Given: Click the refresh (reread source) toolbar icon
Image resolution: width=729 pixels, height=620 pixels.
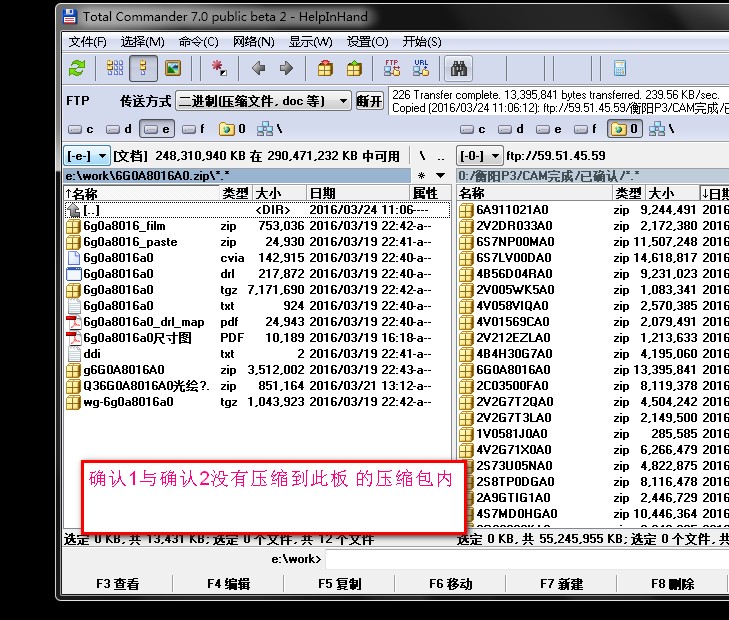Looking at the screenshot, I should (77, 68).
